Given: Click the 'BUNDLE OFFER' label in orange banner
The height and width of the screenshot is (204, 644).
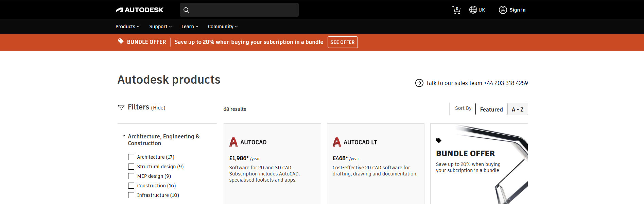Looking at the screenshot, I should (146, 42).
